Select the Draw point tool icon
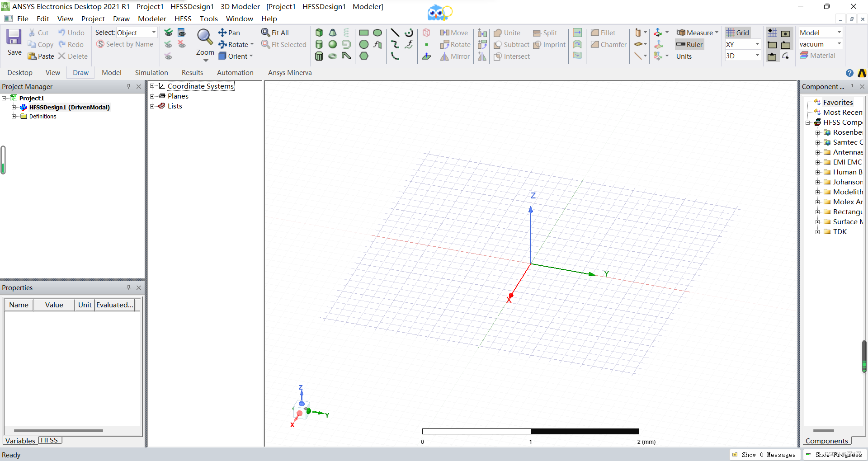This screenshot has height=461, width=868. tap(426, 45)
